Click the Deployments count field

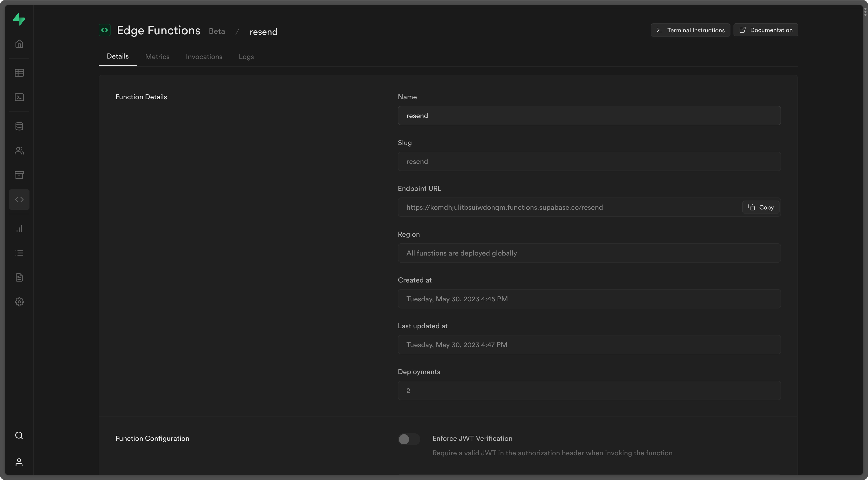(x=589, y=391)
